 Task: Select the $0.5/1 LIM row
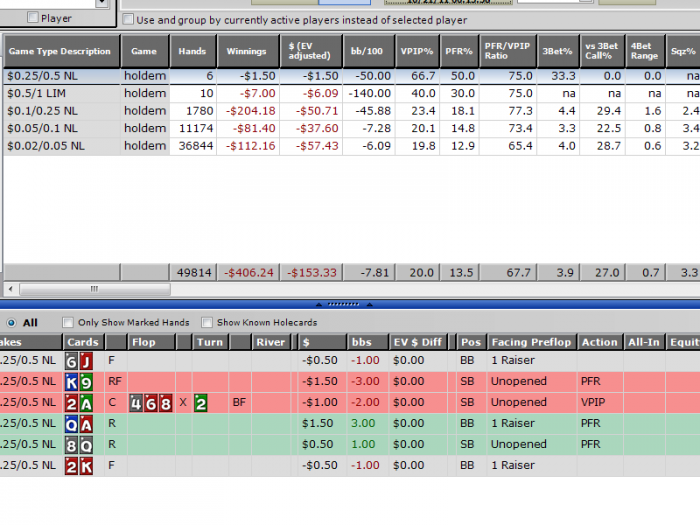tap(352, 93)
